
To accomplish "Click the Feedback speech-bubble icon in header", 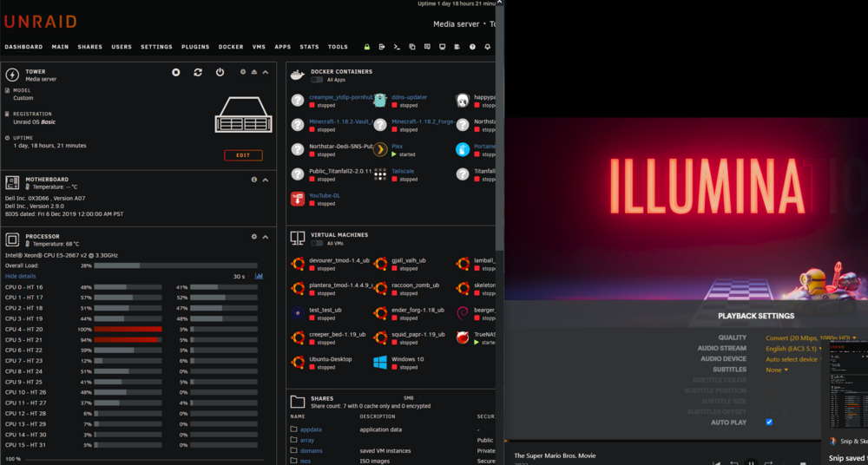I will coord(427,47).
